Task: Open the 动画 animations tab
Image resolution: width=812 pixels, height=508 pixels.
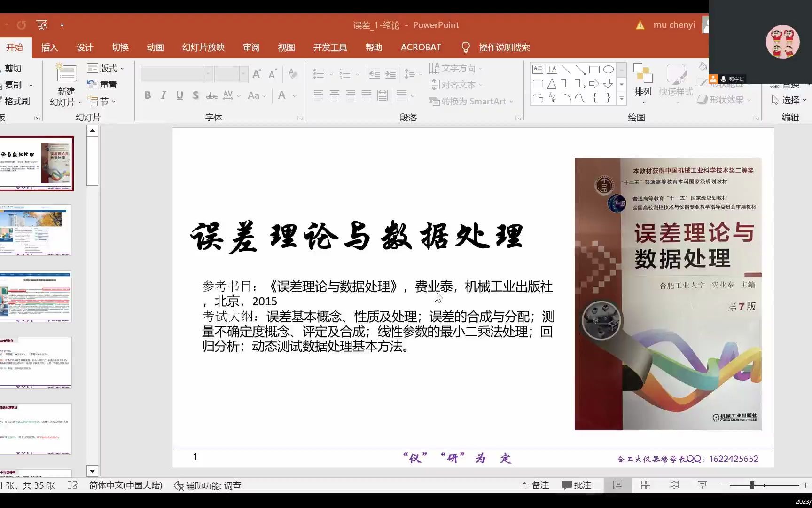Action: coord(155,48)
